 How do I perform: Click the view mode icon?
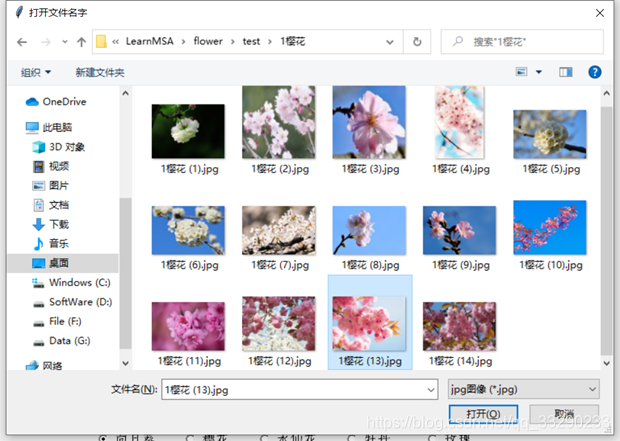(522, 72)
